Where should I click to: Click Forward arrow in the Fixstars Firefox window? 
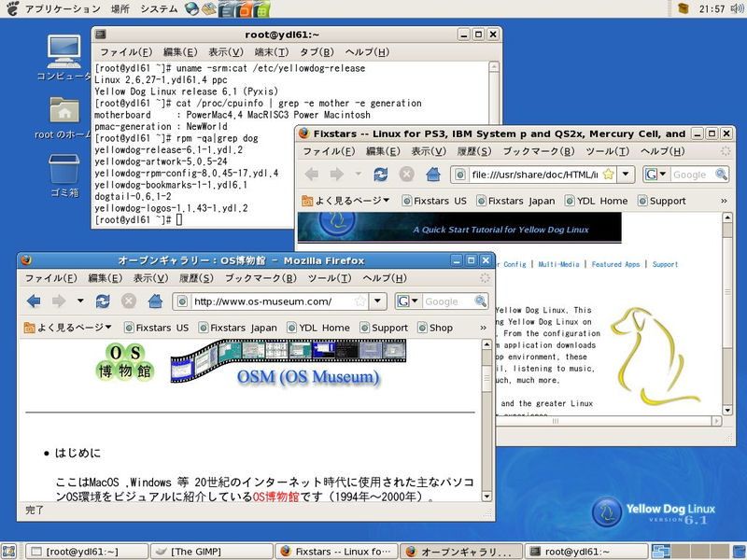pyautogui.click(x=337, y=175)
